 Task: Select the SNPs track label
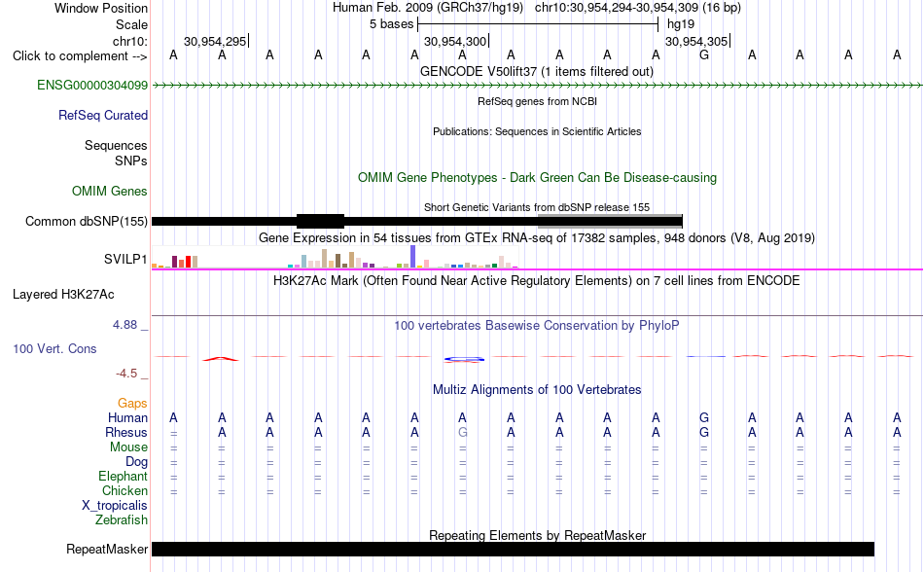pos(131,161)
